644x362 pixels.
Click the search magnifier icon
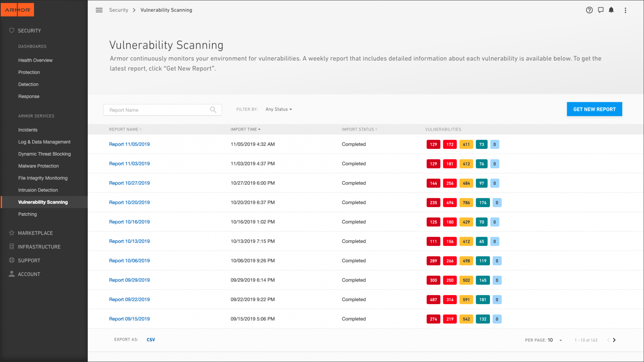pyautogui.click(x=213, y=110)
